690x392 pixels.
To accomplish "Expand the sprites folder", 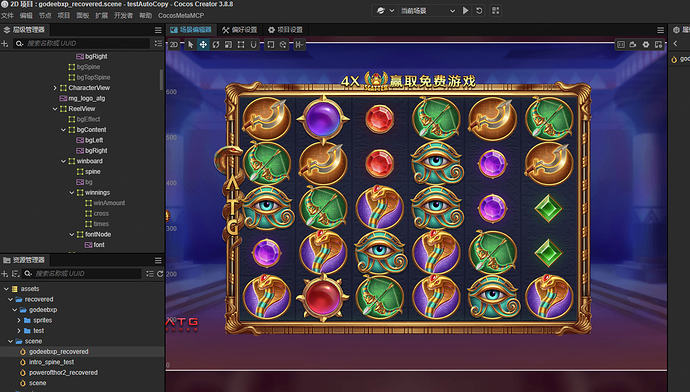I will point(19,320).
